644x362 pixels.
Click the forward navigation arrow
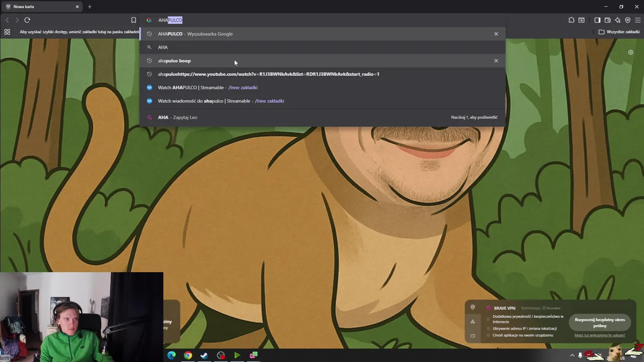tap(17, 20)
